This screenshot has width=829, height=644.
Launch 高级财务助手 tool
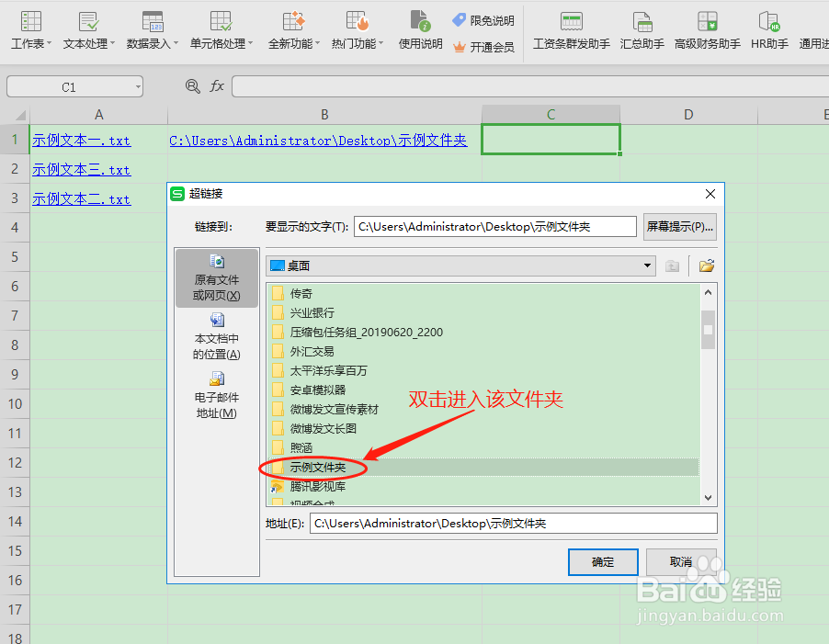[707, 30]
